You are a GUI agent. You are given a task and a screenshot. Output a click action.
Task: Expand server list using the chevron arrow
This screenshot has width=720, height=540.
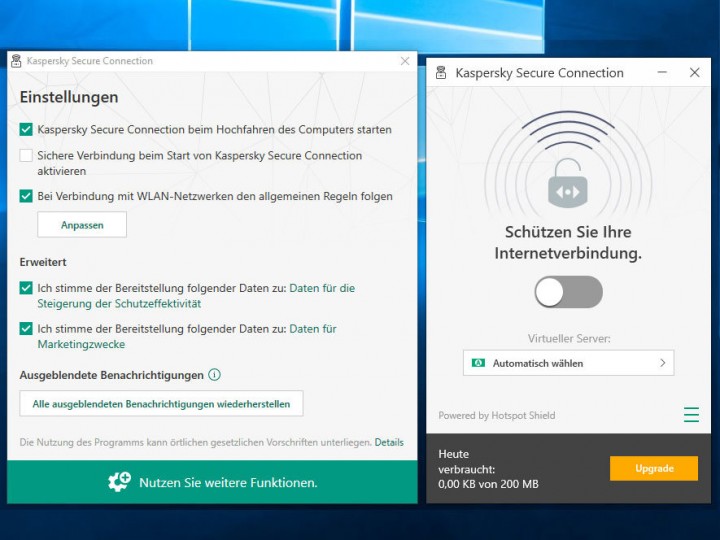pos(662,363)
